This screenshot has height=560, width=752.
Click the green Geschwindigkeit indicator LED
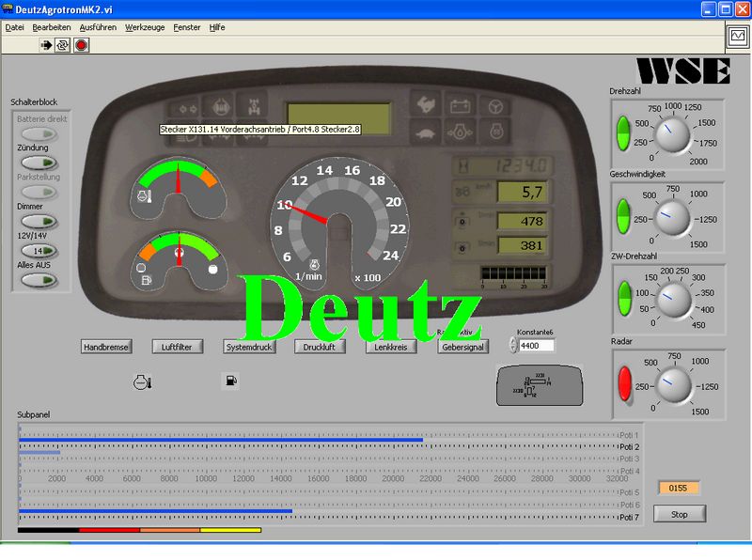tap(623, 216)
